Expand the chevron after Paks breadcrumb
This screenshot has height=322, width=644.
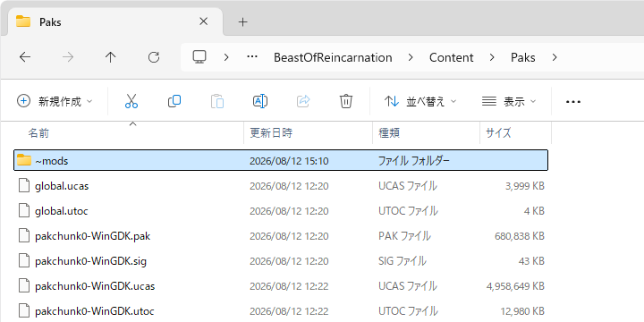click(555, 57)
